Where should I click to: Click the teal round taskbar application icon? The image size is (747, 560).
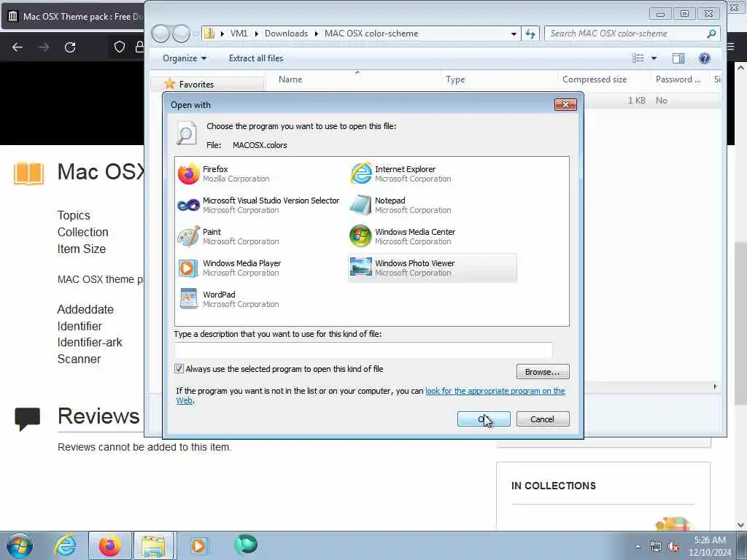click(x=245, y=544)
